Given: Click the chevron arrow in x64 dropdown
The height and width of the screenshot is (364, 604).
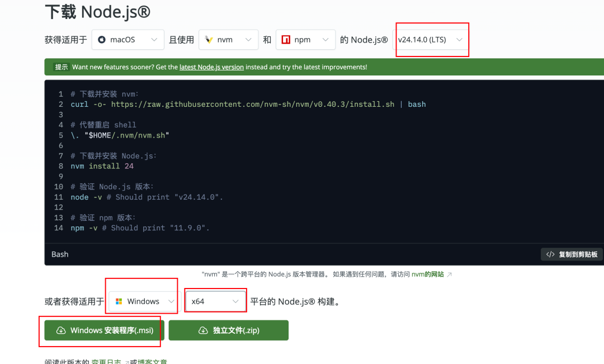Looking at the screenshot, I should click(235, 301).
